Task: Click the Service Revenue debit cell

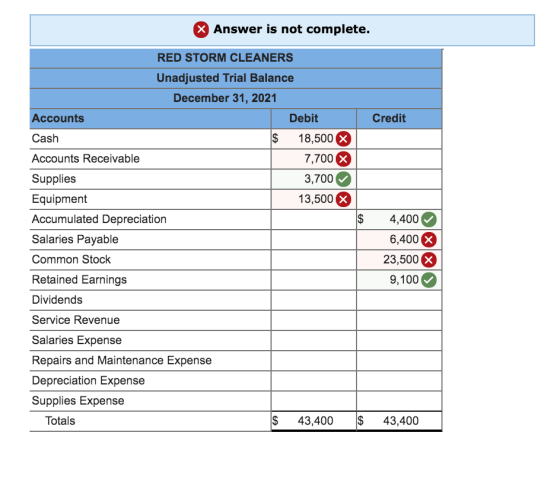Action: coord(314,320)
